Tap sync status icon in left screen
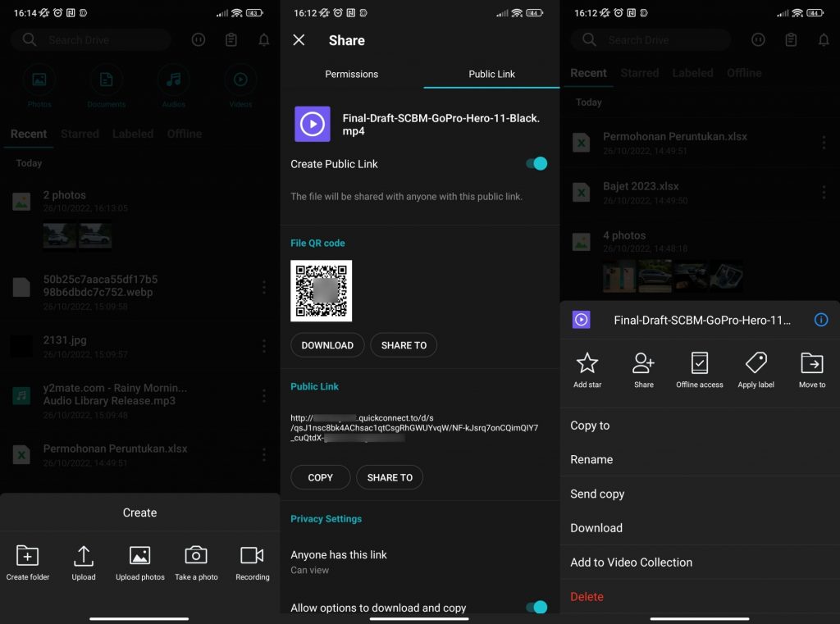The width and height of the screenshot is (840, 624). coord(199,40)
